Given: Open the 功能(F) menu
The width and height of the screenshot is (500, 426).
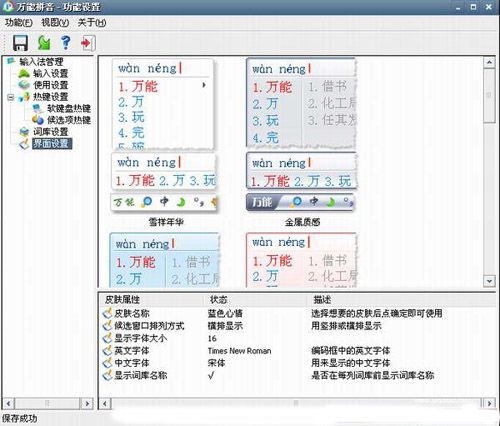Looking at the screenshot, I should click(x=19, y=22).
